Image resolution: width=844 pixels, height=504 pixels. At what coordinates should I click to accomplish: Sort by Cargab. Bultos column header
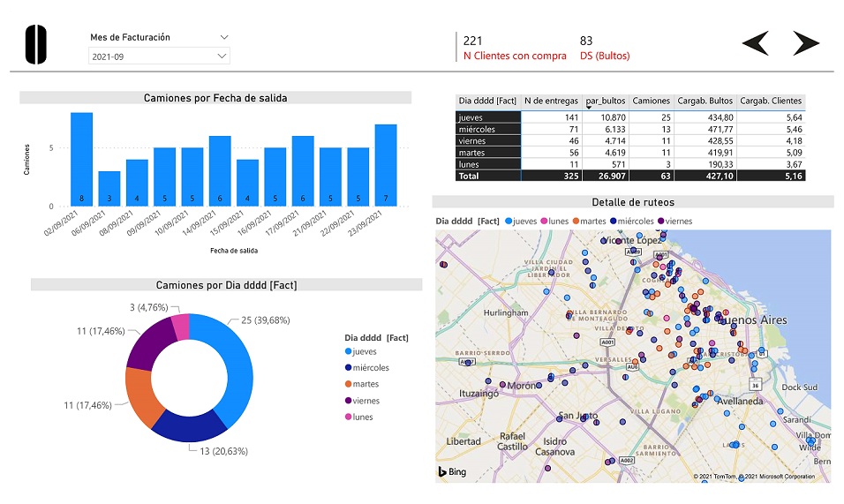point(705,101)
